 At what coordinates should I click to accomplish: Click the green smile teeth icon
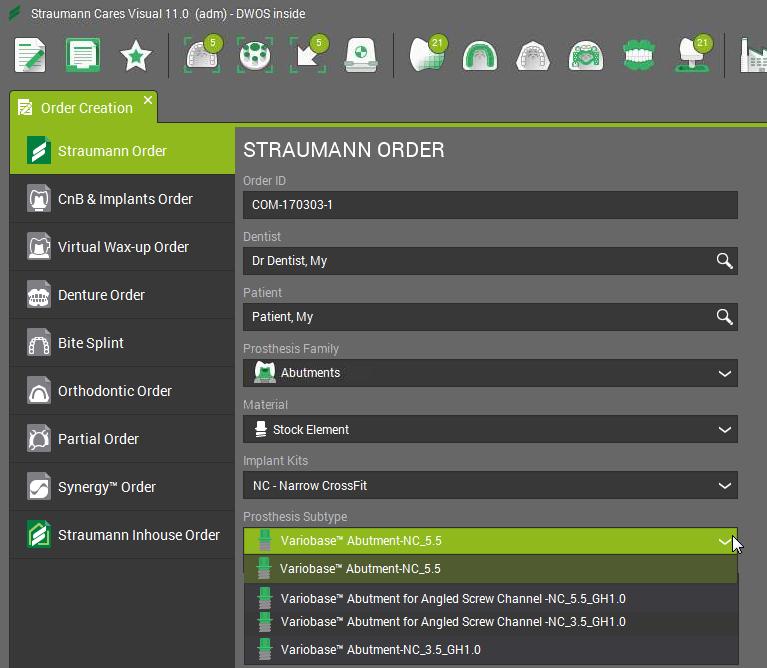point(638,56)
